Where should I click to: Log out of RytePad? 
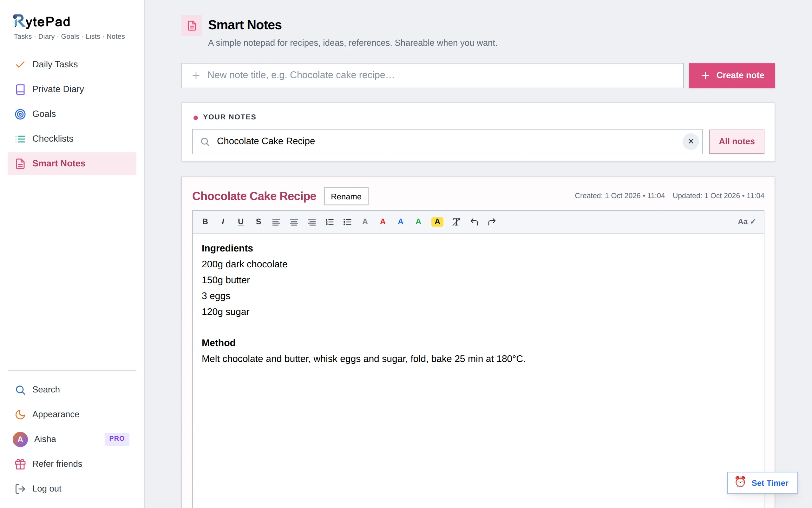[72, 489]
